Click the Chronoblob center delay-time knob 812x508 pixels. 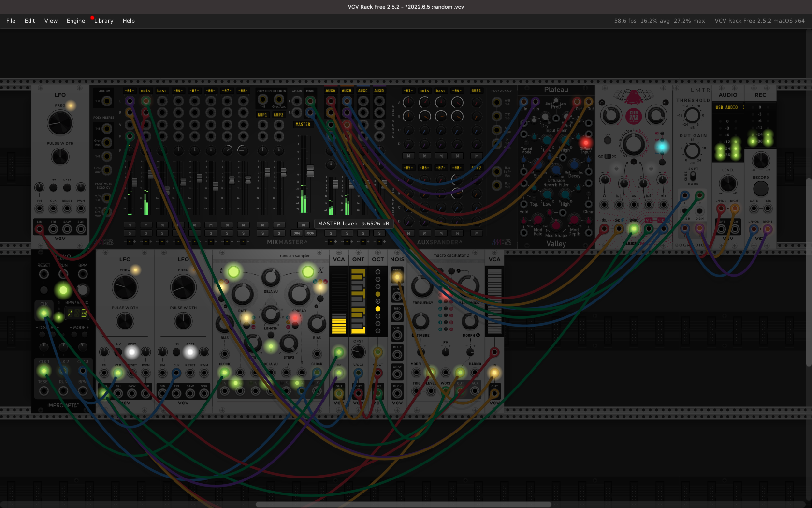634,144
